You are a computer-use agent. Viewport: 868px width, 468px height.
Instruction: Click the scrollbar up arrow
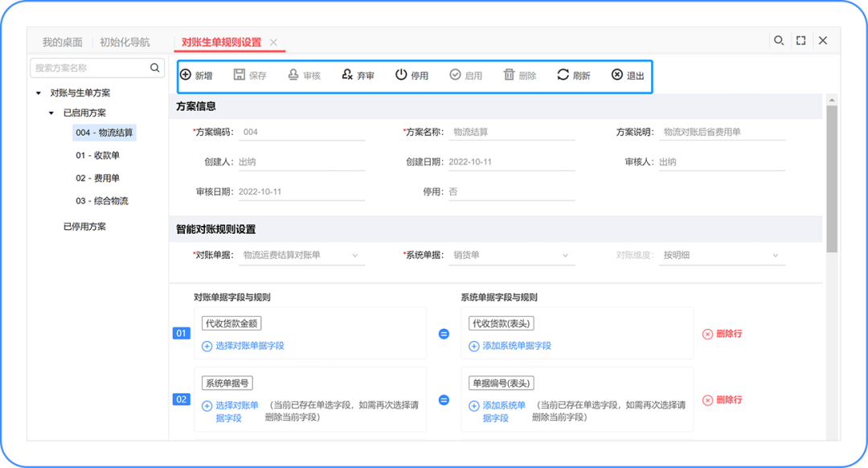(x=832, y=101)
